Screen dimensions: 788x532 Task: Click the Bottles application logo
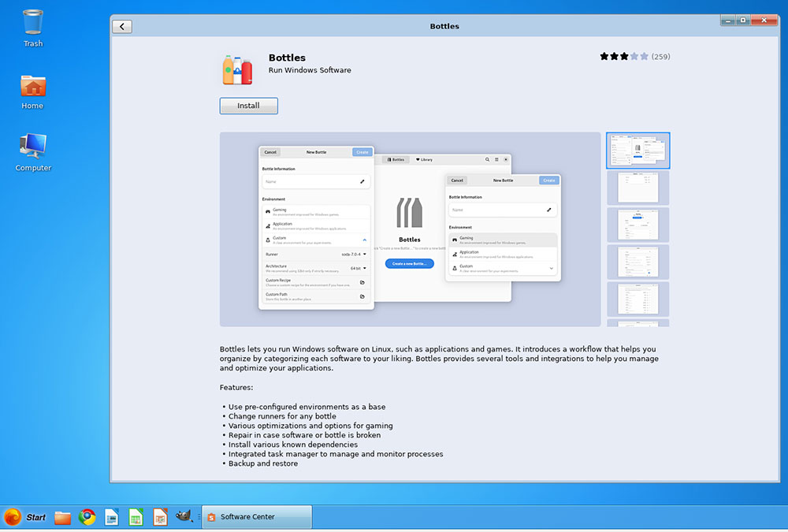coord(236,69)
